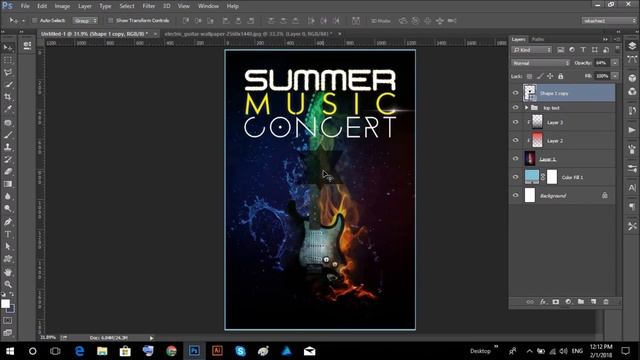Open the Opacity slider dropdown arrow
640x360 pixels.
click(x=615, y=63)
